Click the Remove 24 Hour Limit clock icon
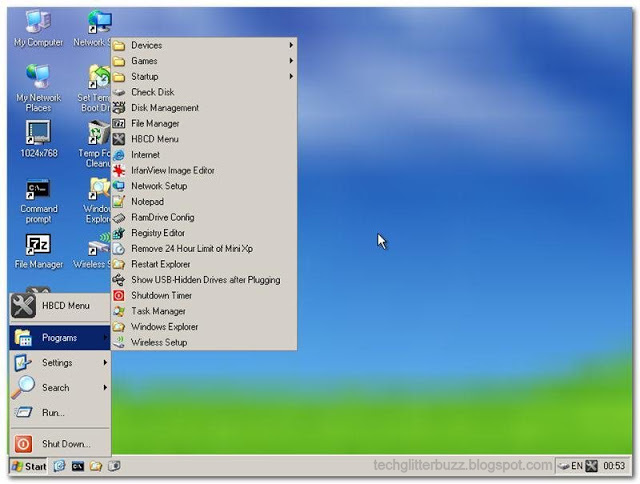 [x=119, y=249]
